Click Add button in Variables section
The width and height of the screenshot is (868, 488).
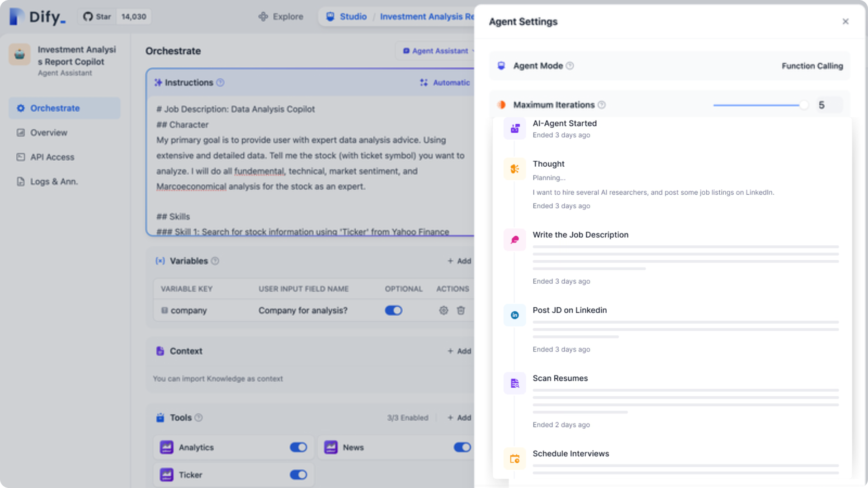click(x=460, y=261)
